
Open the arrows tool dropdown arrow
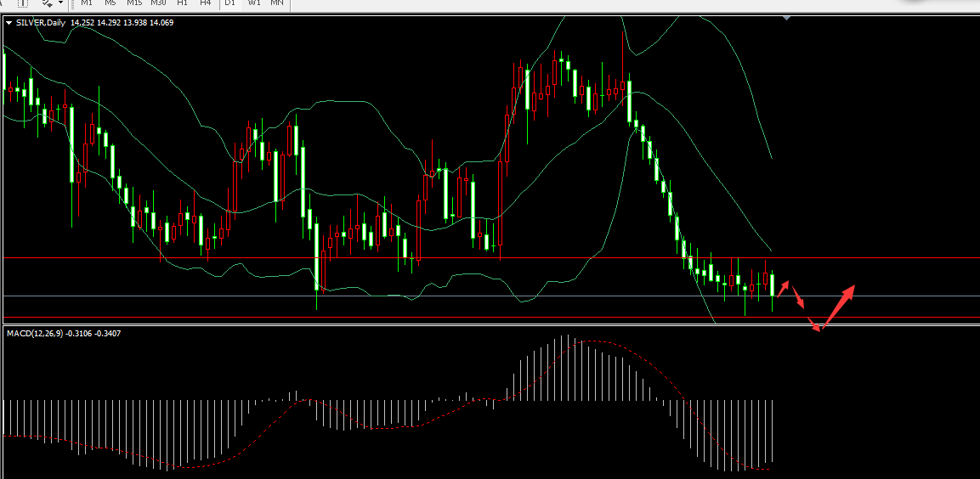pos(60,3)
